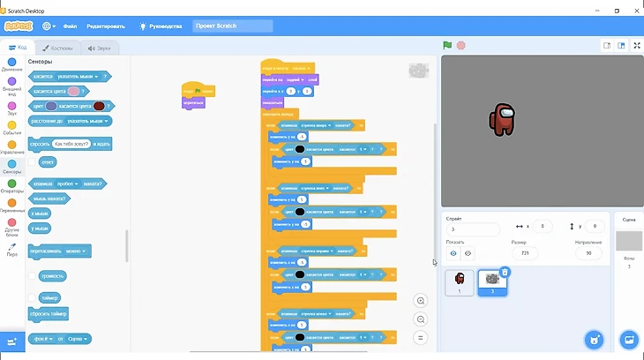Edit the Размер size field
This screenshot has width=644, height=360.
(x=525, y=253)
